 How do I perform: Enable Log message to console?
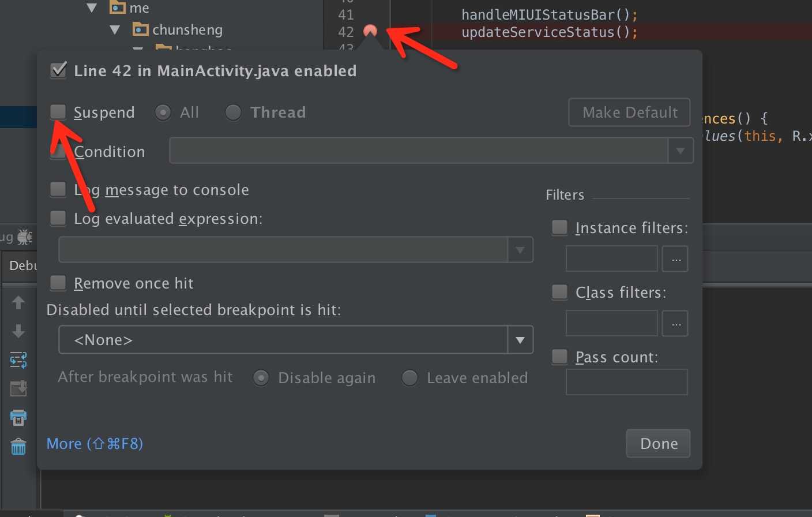click(x=58, y=189)
